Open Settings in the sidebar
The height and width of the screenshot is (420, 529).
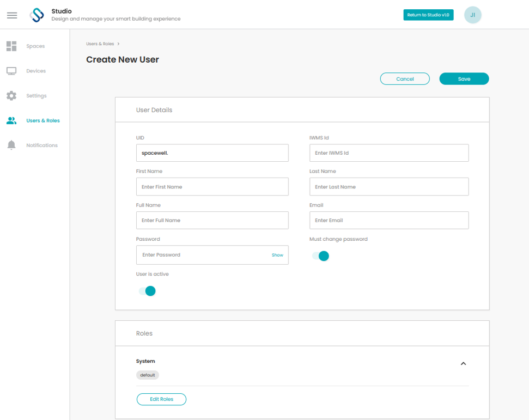coord(37,96)
